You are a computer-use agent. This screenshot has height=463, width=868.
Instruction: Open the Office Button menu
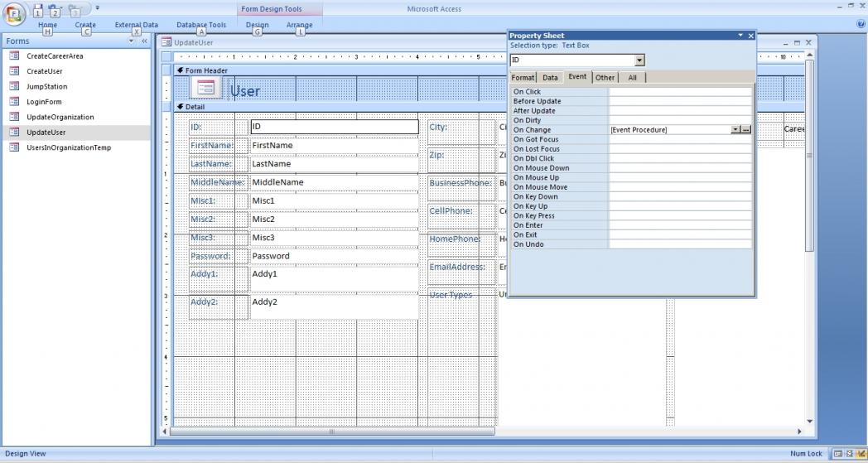pyautogui.click(x=14, y=14)
